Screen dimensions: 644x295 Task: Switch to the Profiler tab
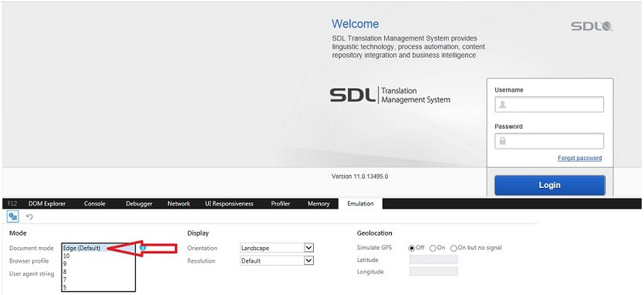(x=281, y=203)
